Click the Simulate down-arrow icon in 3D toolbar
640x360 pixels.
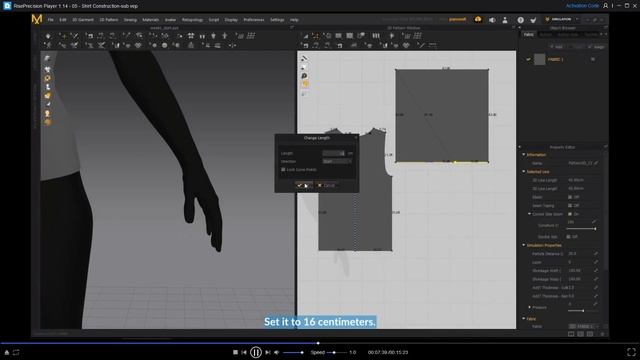click(x=48, y=36)
